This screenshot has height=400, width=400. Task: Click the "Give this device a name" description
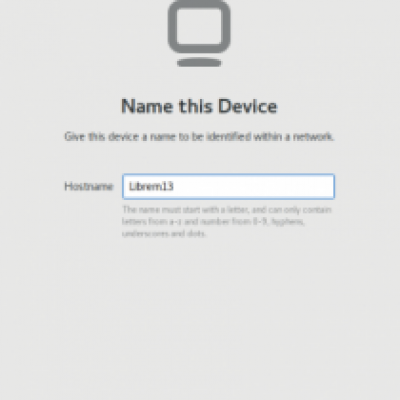(199, 137)
